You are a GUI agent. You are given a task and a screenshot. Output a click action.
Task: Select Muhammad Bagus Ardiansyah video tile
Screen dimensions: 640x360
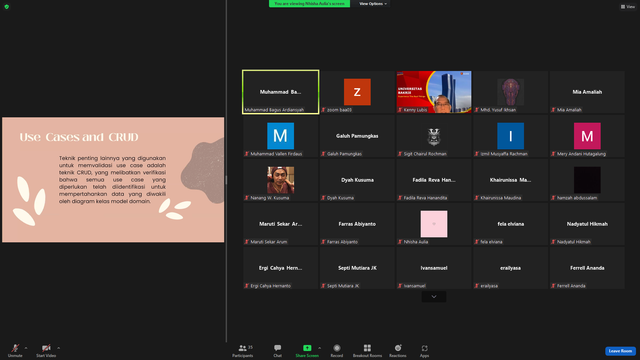point(280,92)
